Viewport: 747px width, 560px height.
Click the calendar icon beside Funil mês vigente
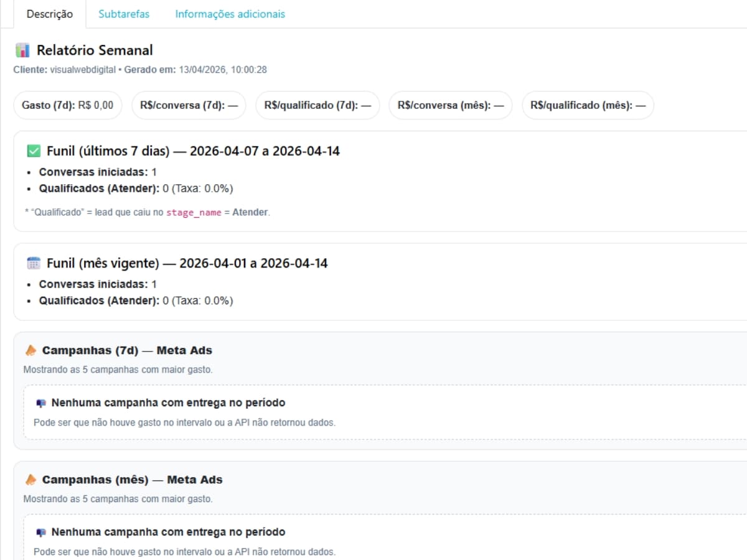34,263
